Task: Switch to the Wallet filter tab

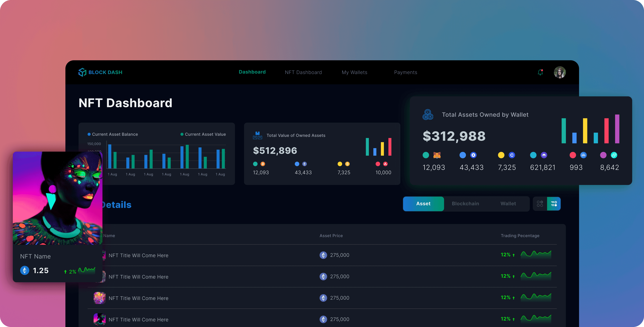Action: pyautogui.click(x=508, y=204)
